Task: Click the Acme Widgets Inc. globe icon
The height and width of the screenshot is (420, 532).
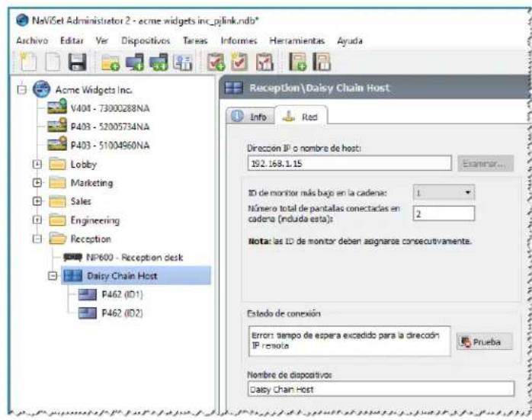Action: (41, 89)
